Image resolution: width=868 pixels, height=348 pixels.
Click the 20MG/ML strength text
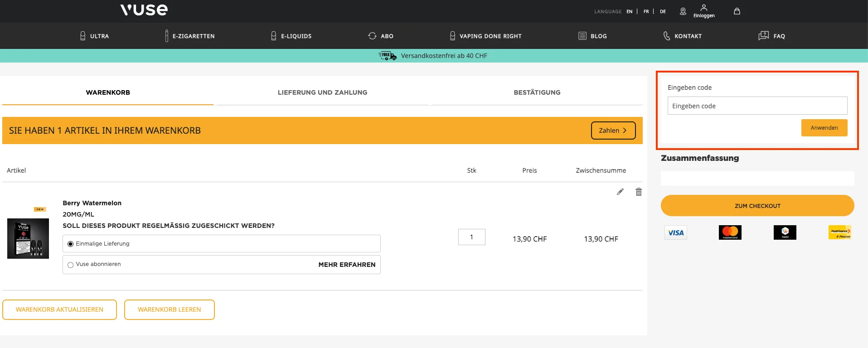(x=78, y=214)
